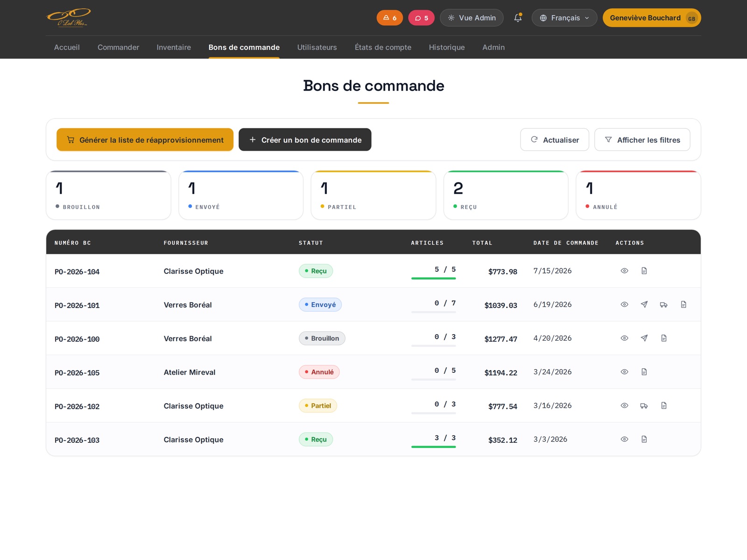This screenshot has width=747, height=560.
Task: View PO-2026-103 with eye icon
Action: tap(624, 439)
